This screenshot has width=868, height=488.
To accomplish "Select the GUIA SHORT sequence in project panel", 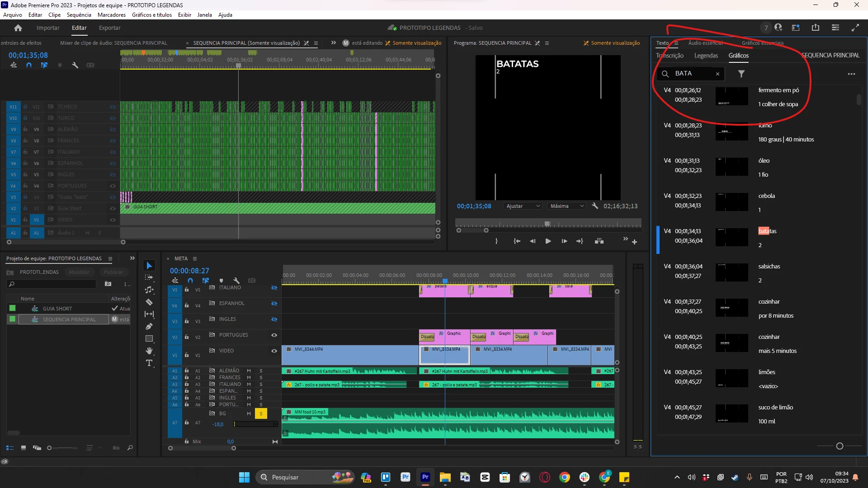I will [x=57, y=309].
